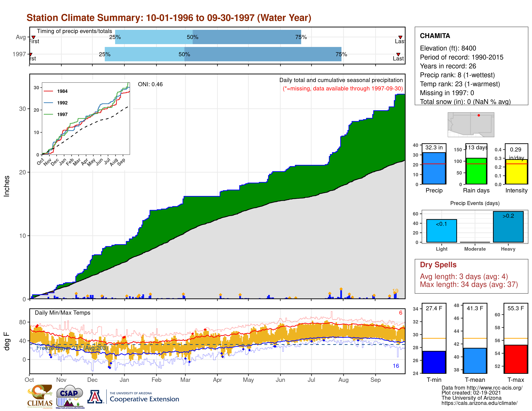Click the 'Dry Spells' heading

(x=438, y=265)
